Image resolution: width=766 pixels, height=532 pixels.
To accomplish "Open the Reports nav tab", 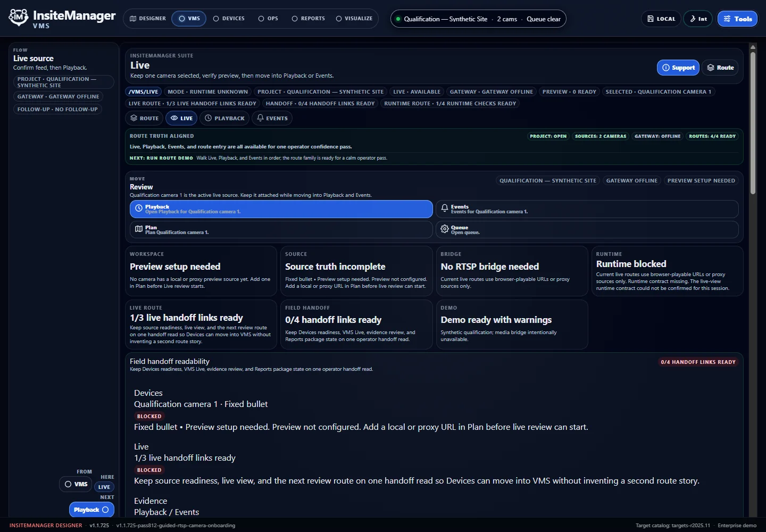I will (x=308, y=19).
